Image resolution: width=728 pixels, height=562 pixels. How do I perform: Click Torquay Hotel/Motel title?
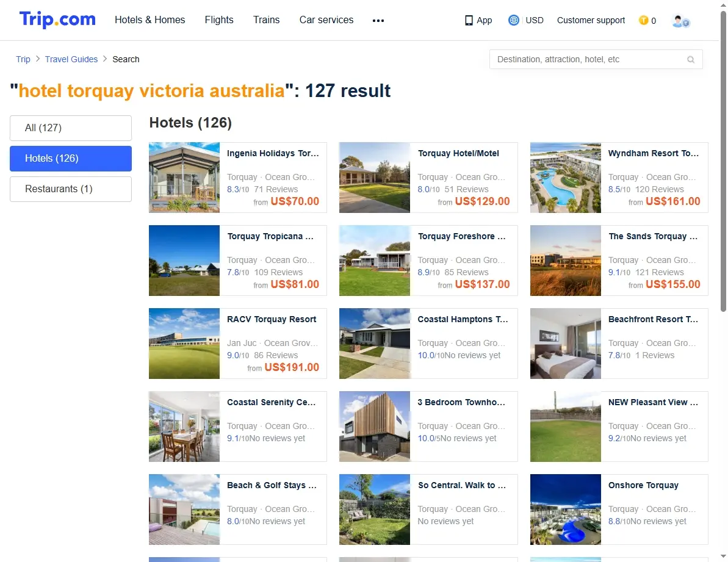tap(458, 153)
